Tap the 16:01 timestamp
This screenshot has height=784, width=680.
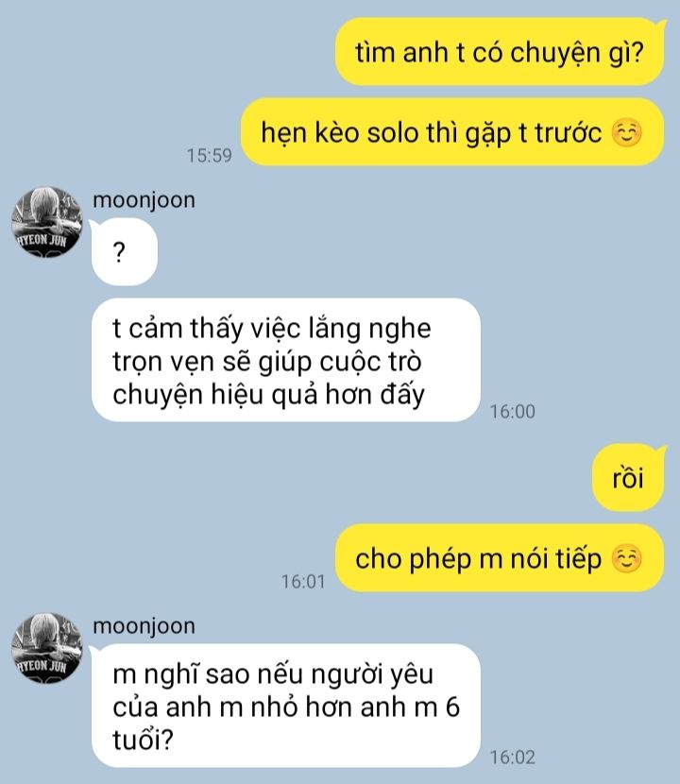pyautogui.click(x=303, y=582)
